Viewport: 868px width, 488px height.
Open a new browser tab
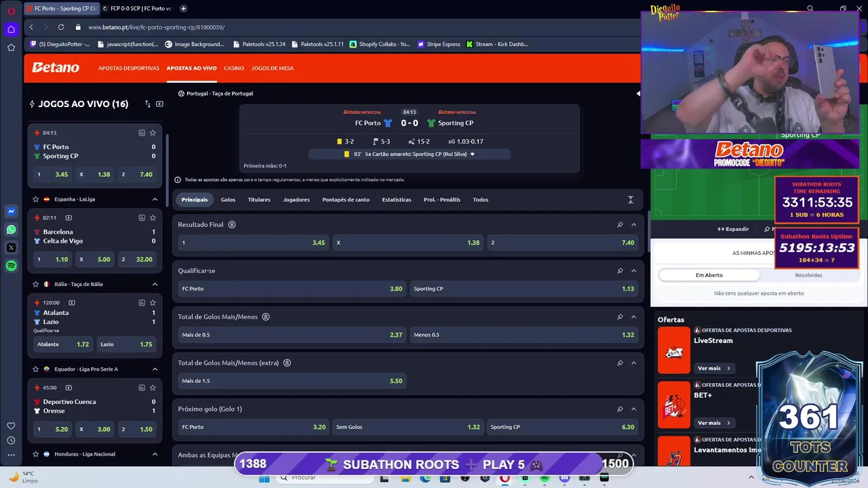[x=183, y=9]
